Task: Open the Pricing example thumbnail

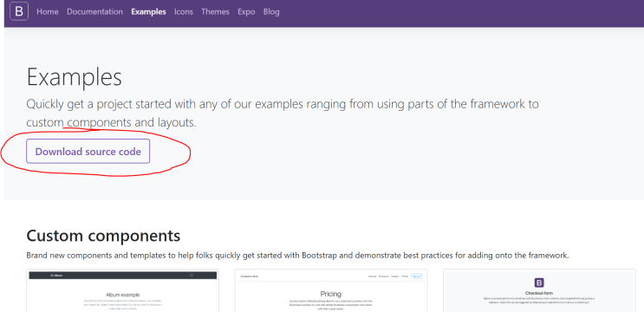Action: click(331, 290)
